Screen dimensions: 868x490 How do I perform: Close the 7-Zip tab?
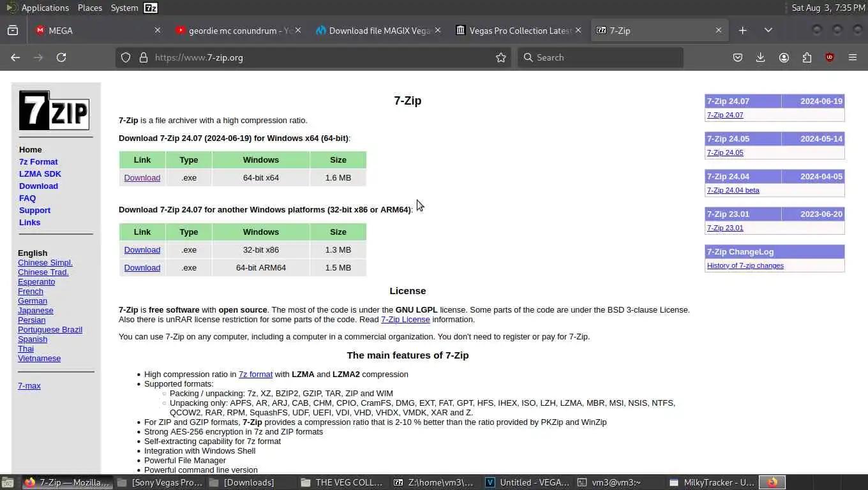pyautogui.click(x=719, y=30)
